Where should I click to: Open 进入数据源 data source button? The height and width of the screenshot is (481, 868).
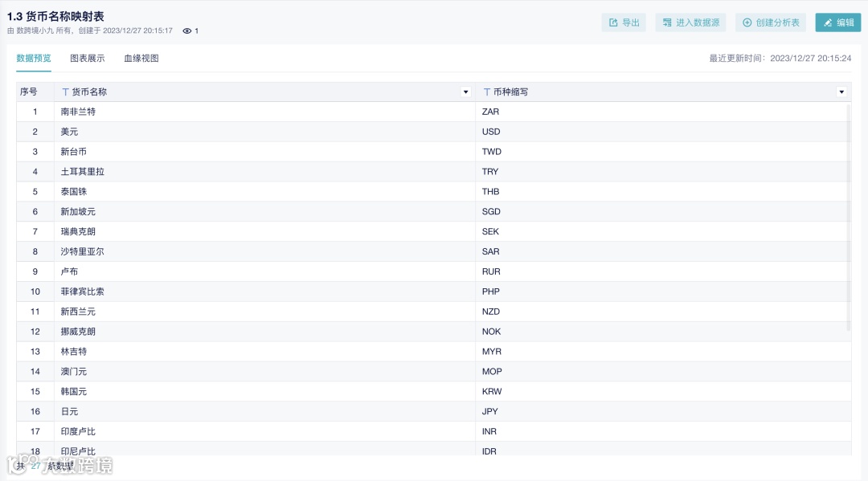coord(691,22)
